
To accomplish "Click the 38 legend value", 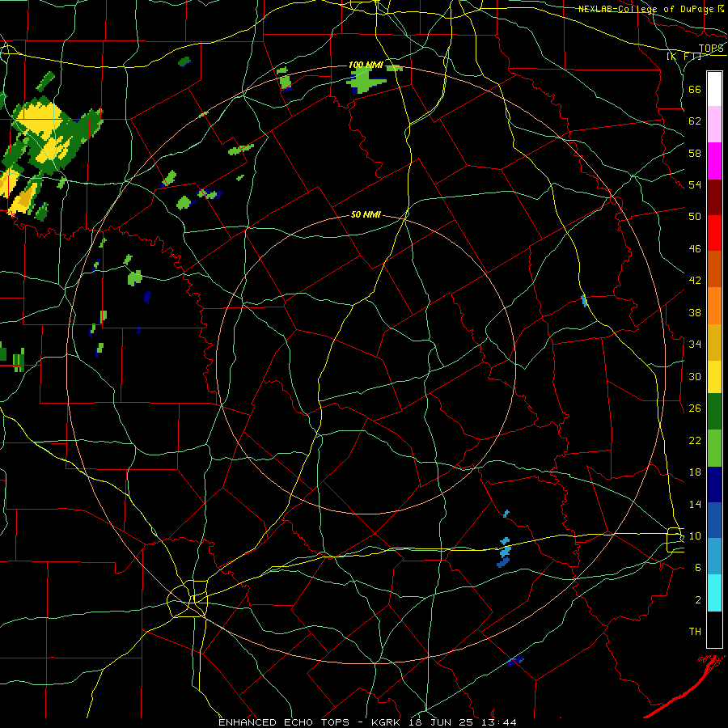I will 695,312.
